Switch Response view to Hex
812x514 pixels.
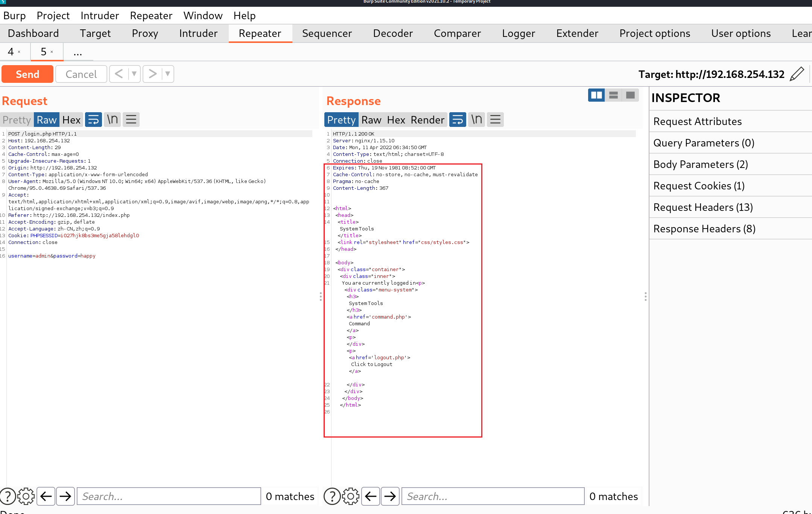396,120
